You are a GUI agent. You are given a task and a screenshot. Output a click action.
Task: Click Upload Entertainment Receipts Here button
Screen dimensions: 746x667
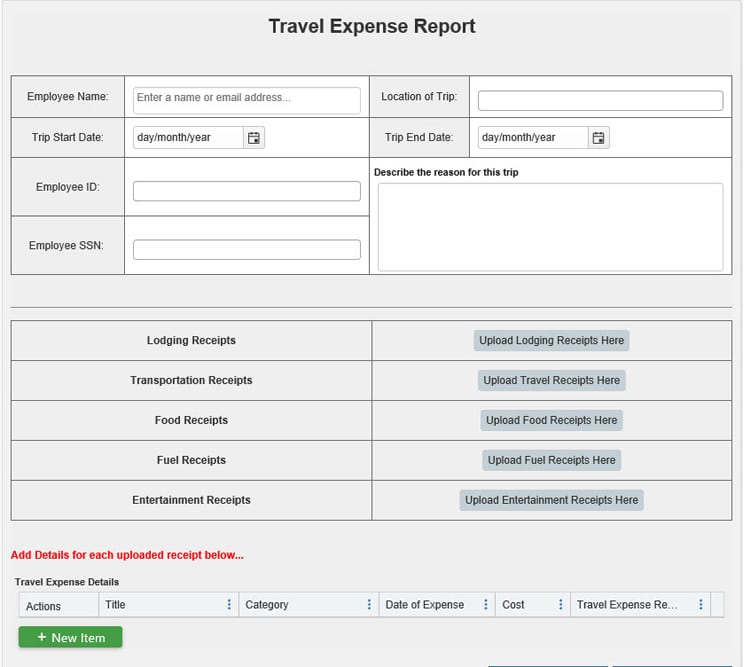[x=551, y=500]
